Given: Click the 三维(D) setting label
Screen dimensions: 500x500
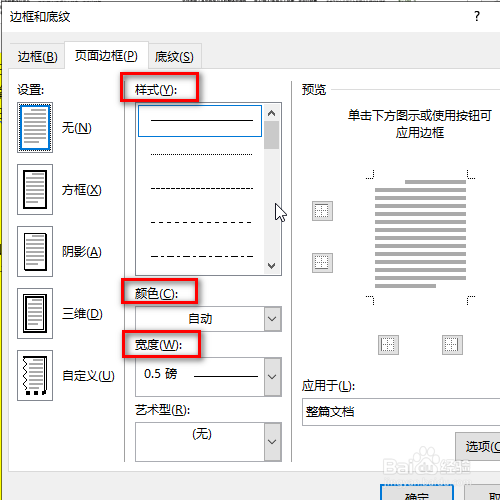Looking at the screenshot, I should tap(82, 314).
